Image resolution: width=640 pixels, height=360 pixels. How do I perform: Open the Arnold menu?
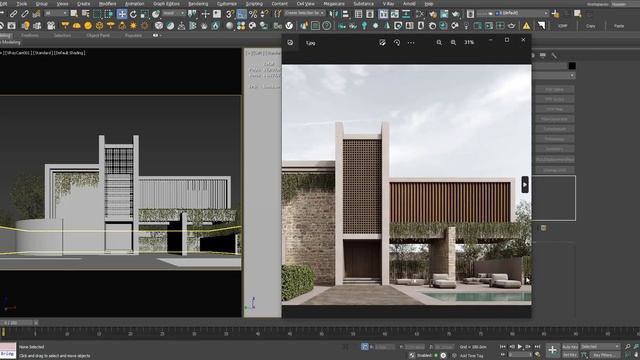[x=409, y=4]
